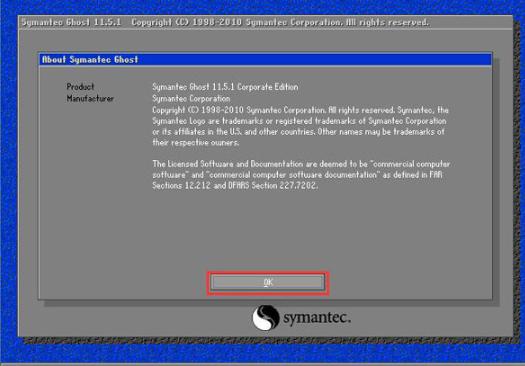This screenshot has width=525, height=366.
Task: Click the symantec wordmark next to the logo
Action: [317, 317]
